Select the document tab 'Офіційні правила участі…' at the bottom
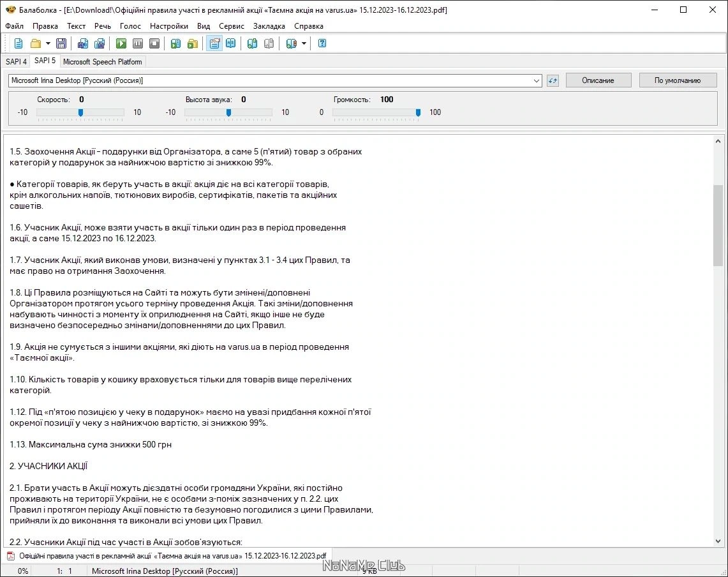Viewport: 728px width, 577px height. 167,556
